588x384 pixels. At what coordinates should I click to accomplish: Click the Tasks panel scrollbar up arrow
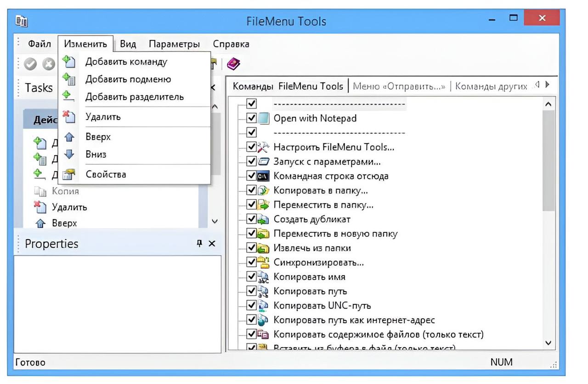click(215, 107)
